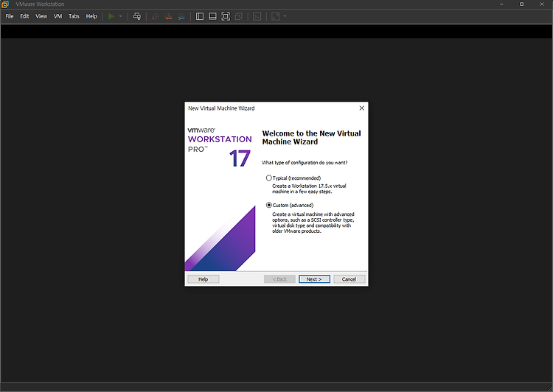Click the green Power On play icon
The image size is (553, 392).
point(111,16)
